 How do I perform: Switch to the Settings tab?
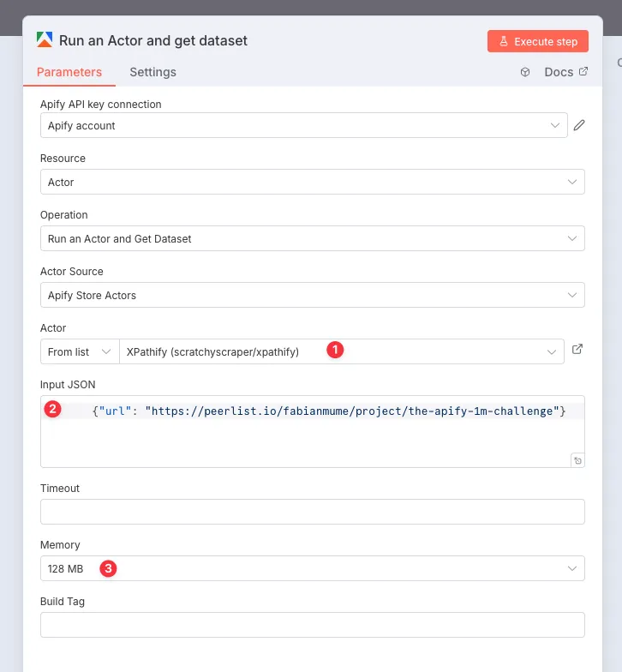(153, 72)
